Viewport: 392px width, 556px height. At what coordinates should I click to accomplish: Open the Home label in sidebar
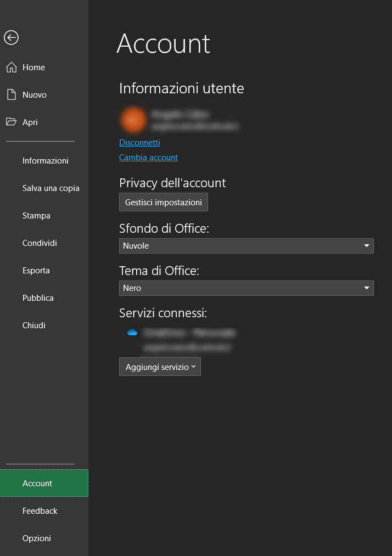click(x=33, y=68)
